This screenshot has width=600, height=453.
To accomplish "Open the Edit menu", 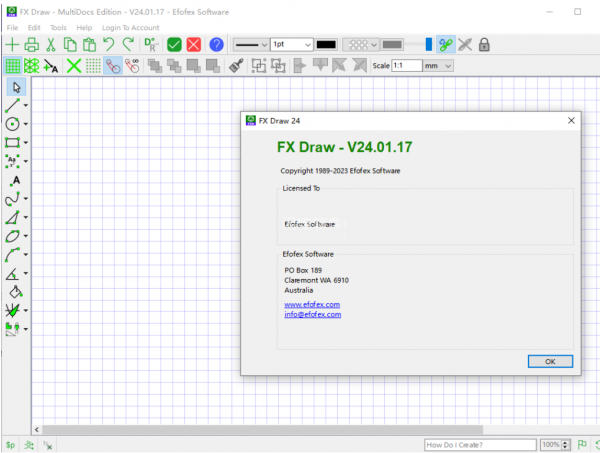I will [34, 28].
